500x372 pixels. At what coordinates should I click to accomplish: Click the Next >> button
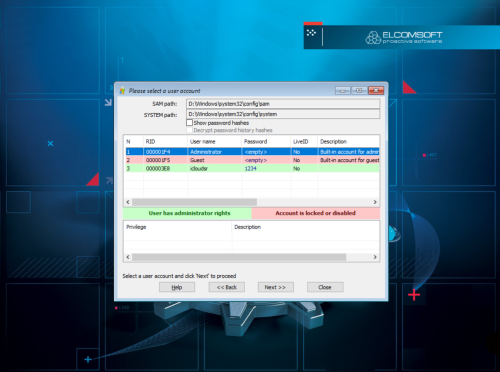coord(275,287)
